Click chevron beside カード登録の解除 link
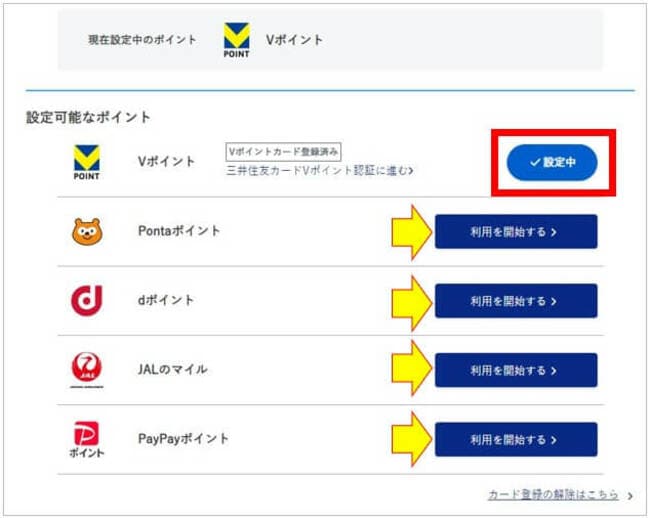The image size is (650, 518). 630,496
